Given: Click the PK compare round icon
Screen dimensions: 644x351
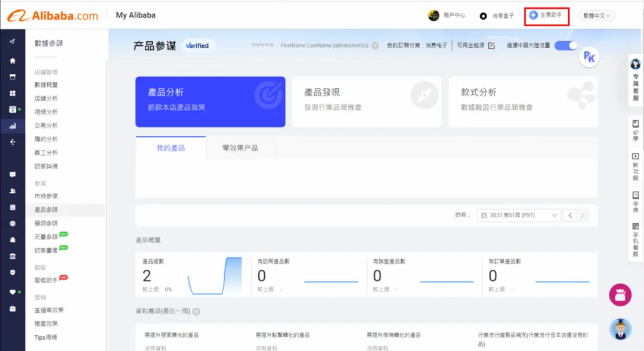Looking at the screenshot, I should point(589,57).
